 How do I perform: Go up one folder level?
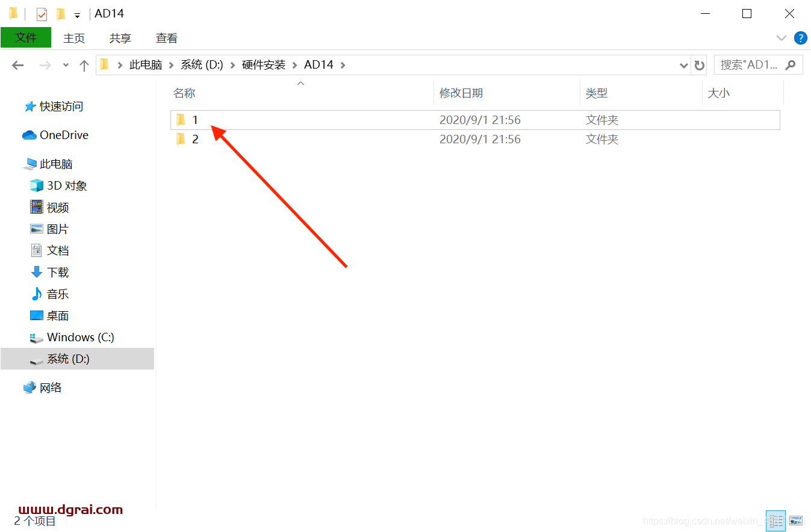coord(84,65)
